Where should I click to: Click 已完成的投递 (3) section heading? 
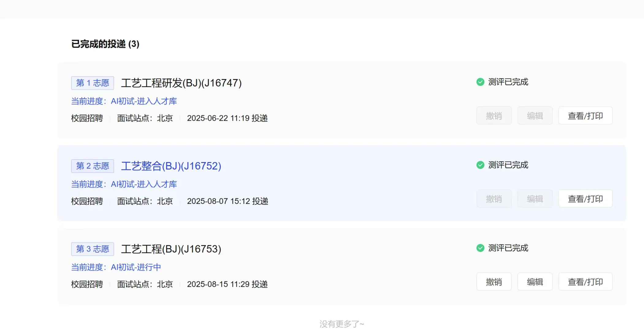[x=105, y=44]
